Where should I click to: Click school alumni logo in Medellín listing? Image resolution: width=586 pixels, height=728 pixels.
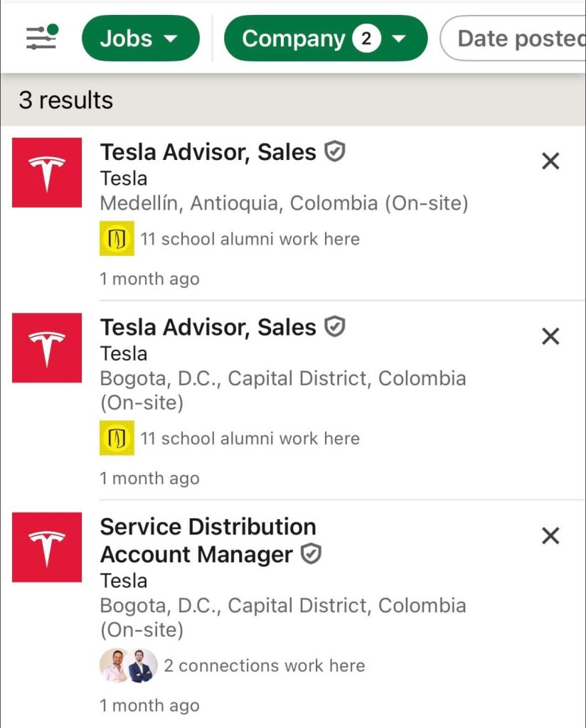pos(117,239)
